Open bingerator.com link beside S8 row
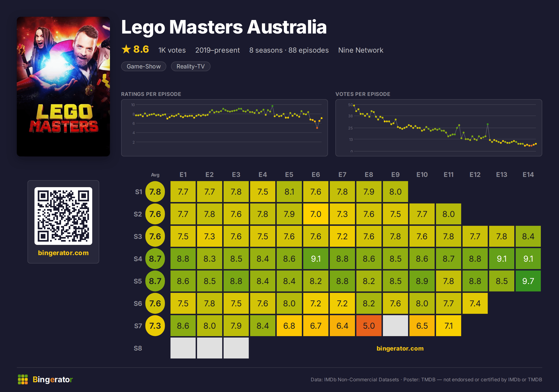 pyautogui.click(x=400, y=348)
